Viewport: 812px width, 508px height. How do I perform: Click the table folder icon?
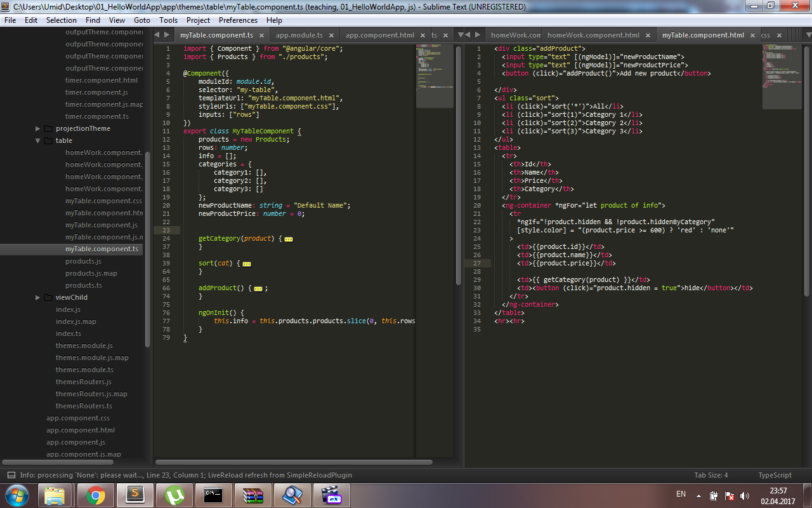(x=48, y=140)
